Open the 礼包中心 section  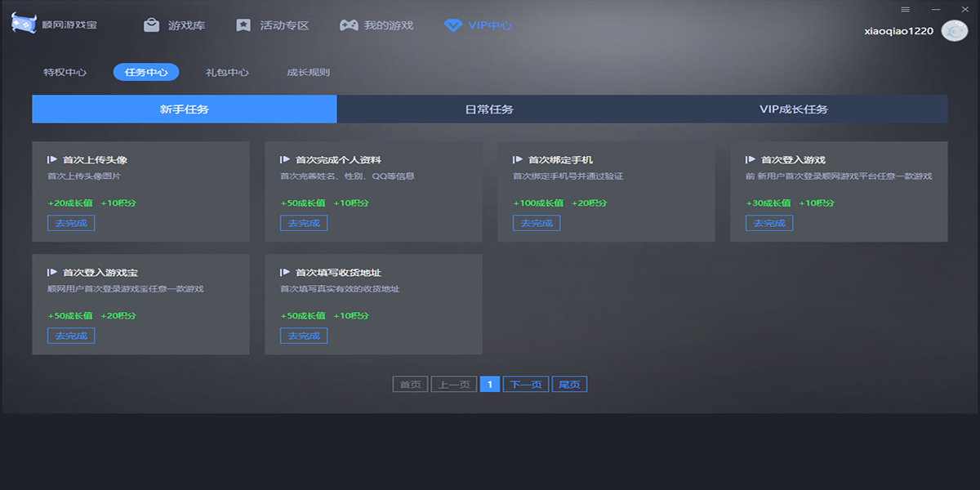pyautogui.click(x=227, y=72)
